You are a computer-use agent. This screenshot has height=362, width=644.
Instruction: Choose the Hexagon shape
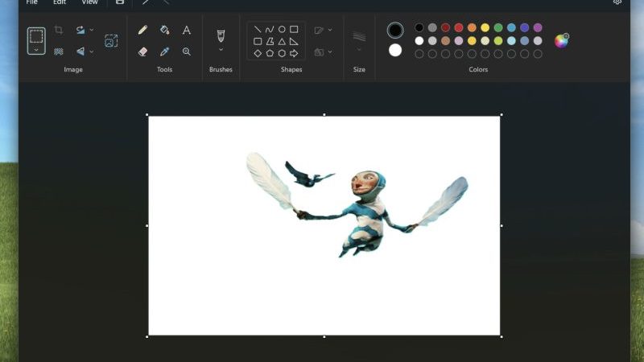pos(282,53)
